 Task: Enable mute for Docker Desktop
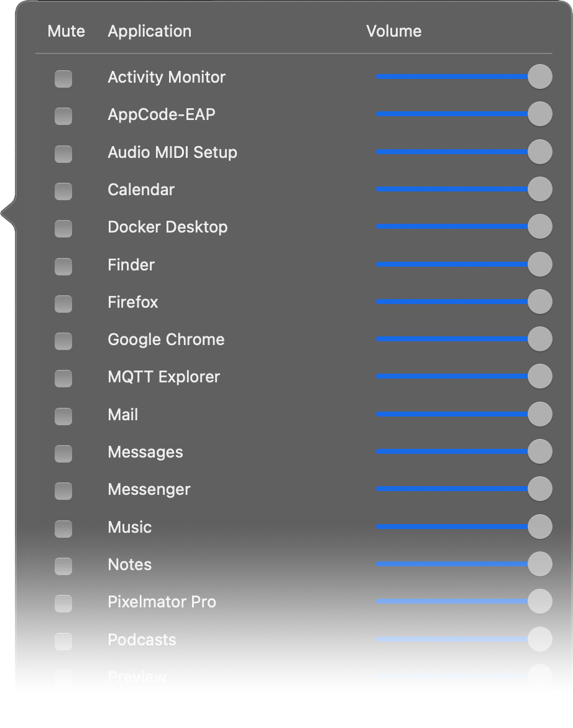tap(63, 228)
